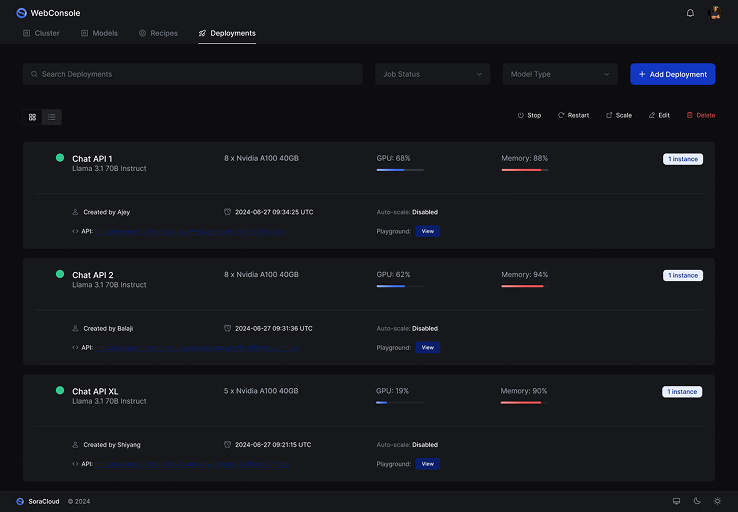Click green status dot of Chat API XL
Screen dimensions: 738x512
click(60, 390)
